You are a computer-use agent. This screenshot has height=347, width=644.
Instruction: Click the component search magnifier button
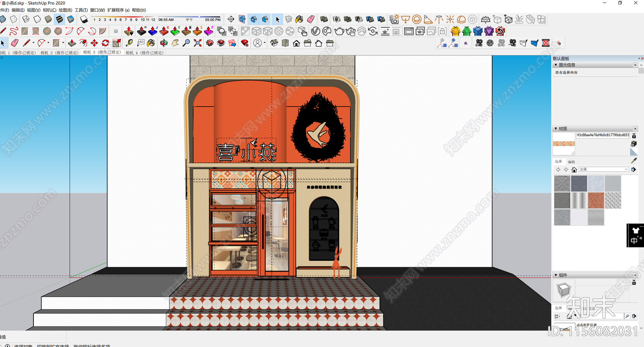pyautogui.click(x=627, y=316)
